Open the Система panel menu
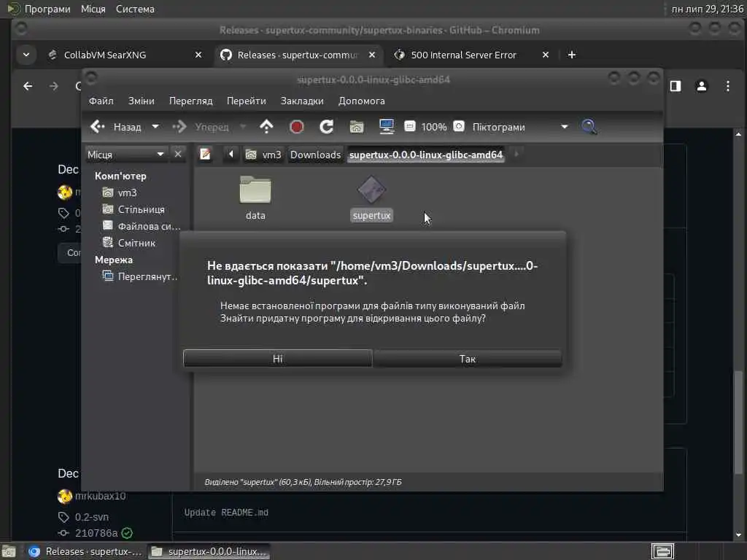747x560 pixels. coord(135,9)
